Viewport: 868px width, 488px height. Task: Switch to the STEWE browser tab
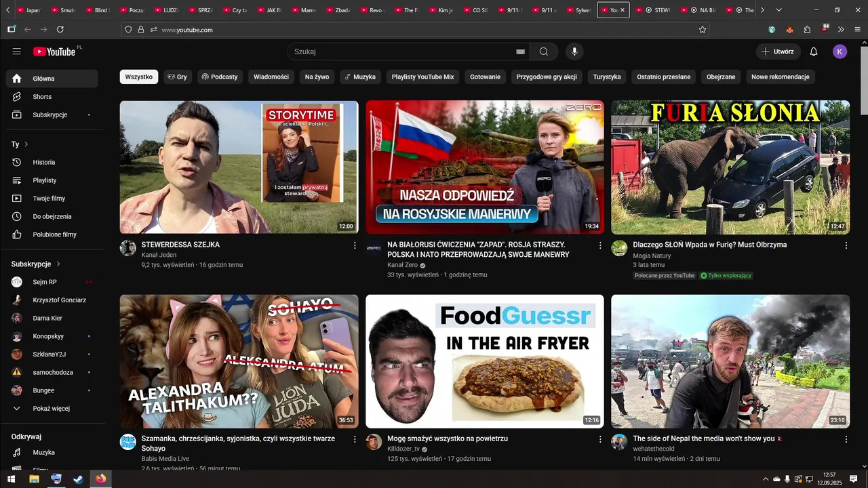[654, 10]
